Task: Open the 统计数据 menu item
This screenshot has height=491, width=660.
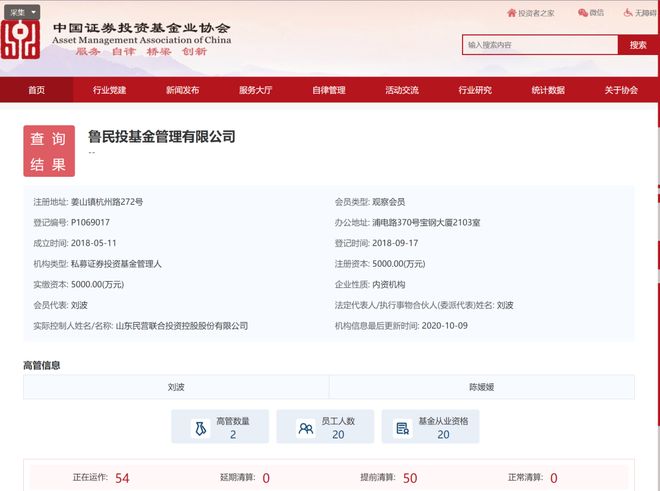Action: point(548,90)
